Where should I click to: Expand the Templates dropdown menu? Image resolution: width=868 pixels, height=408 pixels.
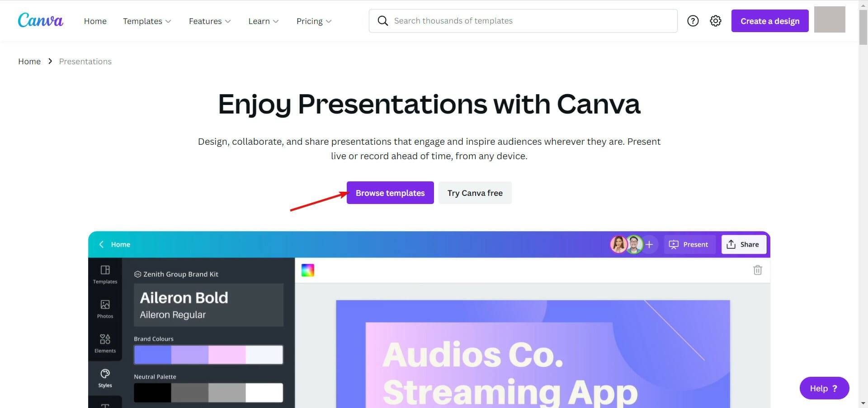(147, 21)
